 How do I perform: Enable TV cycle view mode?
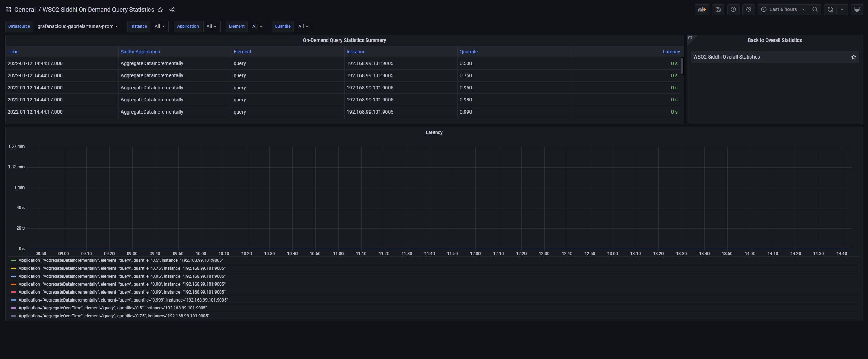pos(857,9)
